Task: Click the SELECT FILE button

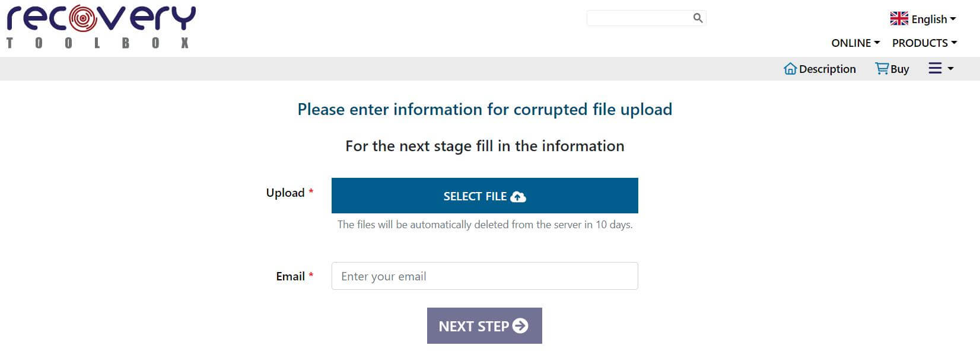Action: (x=485, y=196)
